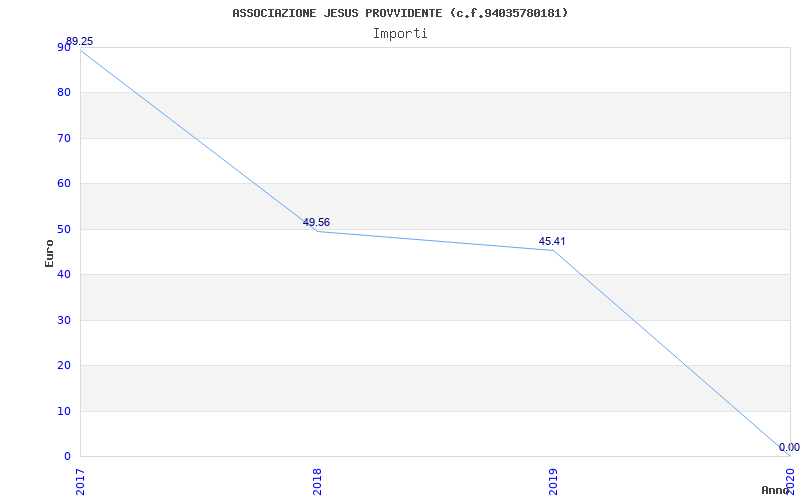
Task: Click the 10 y-axis tick label
Action: [x=64, y=411]
